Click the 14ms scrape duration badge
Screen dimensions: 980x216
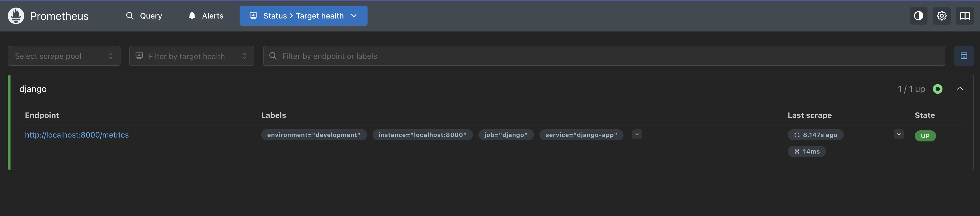(806, 151)
